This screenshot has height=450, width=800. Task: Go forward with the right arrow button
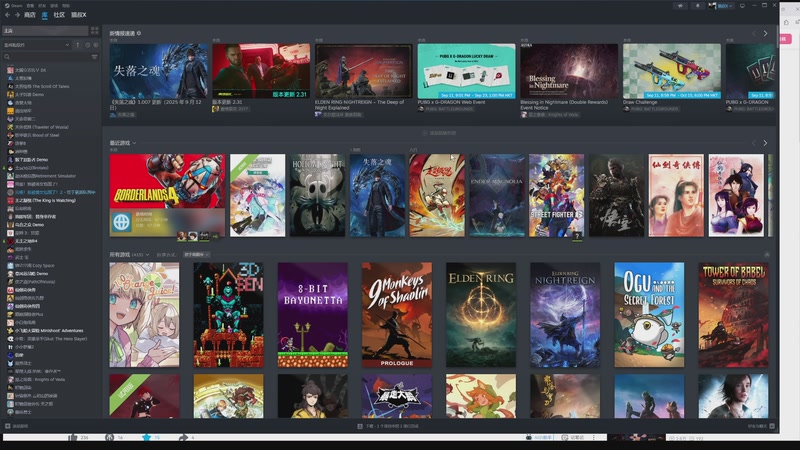point(17,15)
